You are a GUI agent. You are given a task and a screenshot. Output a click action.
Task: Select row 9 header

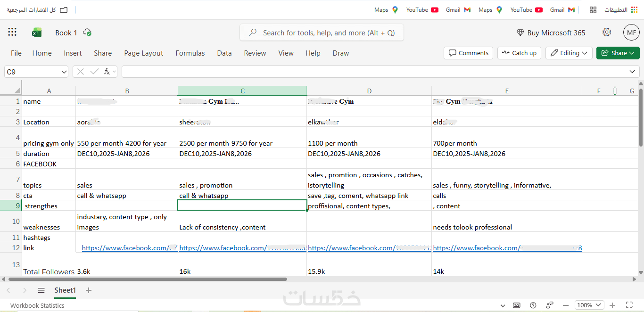coord(11,205)
